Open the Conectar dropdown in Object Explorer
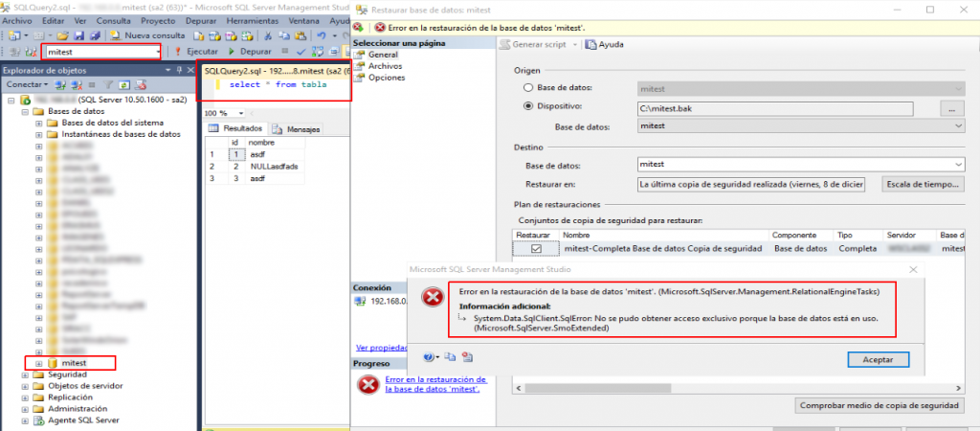Image resolution: width=980 pixels, height=431 pixels. [x=28, y=84]
